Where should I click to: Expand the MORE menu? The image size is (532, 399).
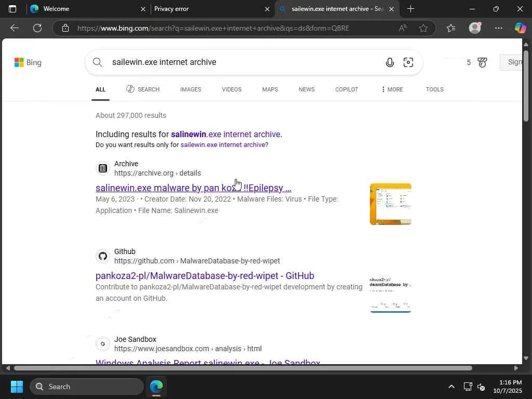(392, 89)
